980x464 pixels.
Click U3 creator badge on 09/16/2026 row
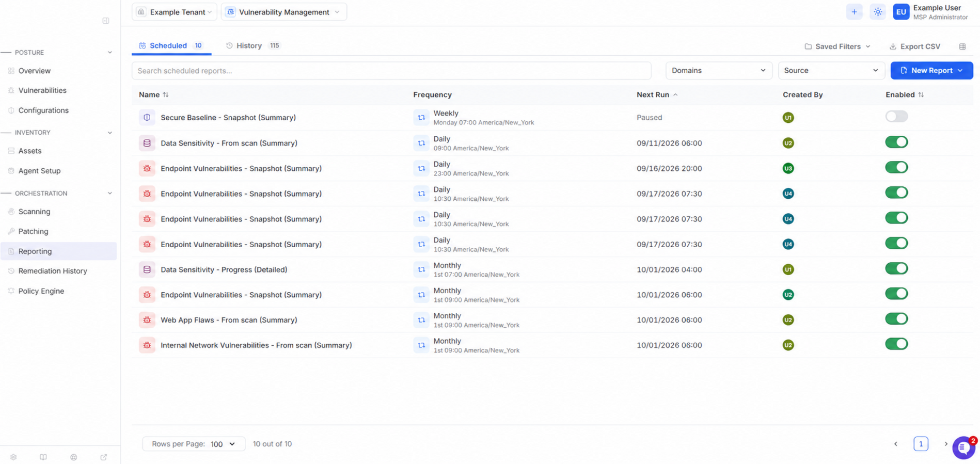788,168
